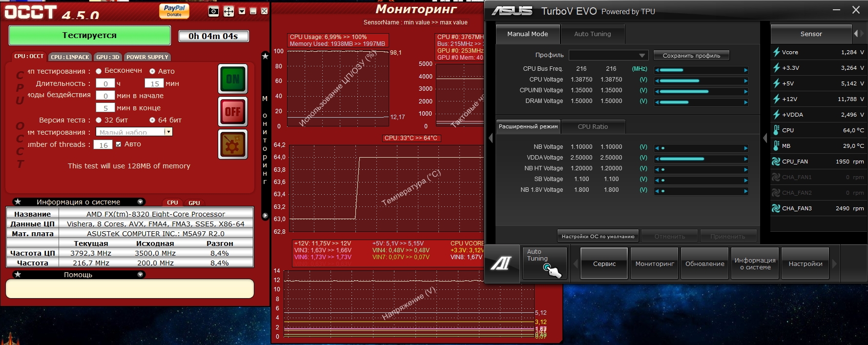Click bottom bar left navigation arrow in AI Suite
The height and width of the screenshot is (345, 868).
(x=576, y=264)
